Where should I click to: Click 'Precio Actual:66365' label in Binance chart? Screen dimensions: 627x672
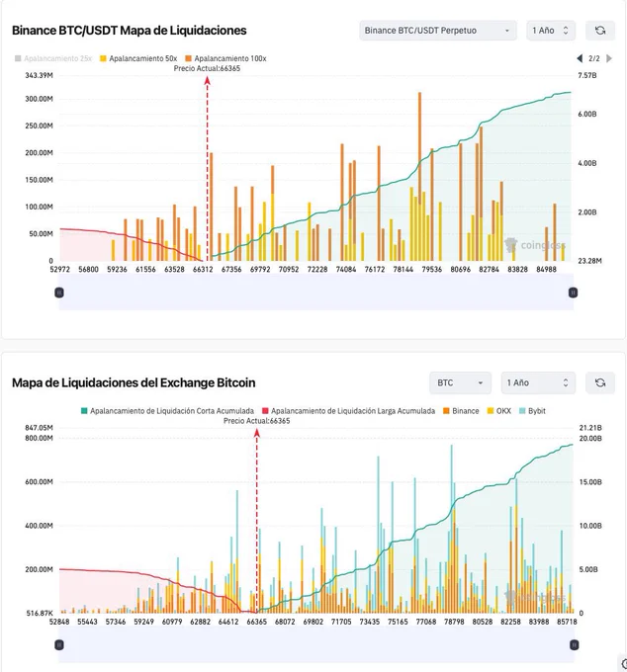pos(207,68)
